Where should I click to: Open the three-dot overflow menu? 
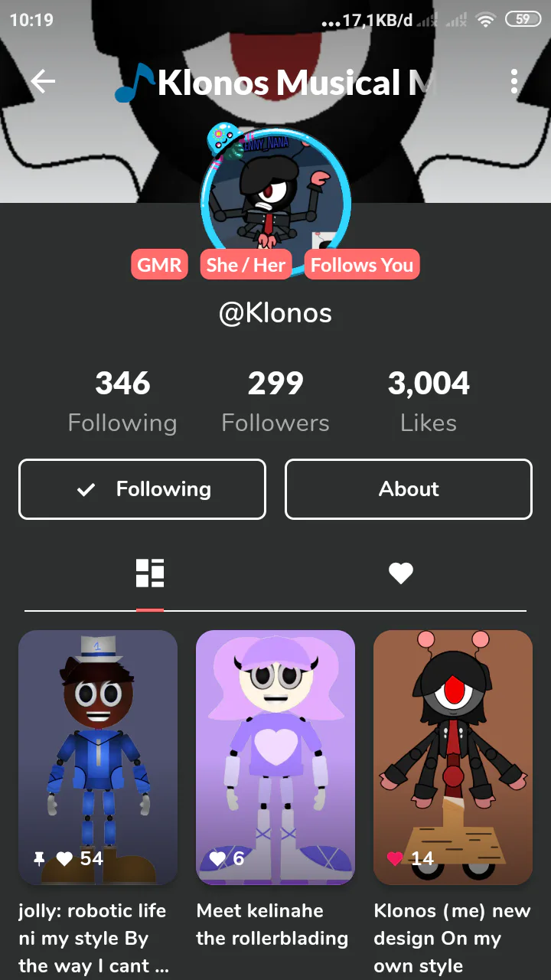click(x=514, y=81)
